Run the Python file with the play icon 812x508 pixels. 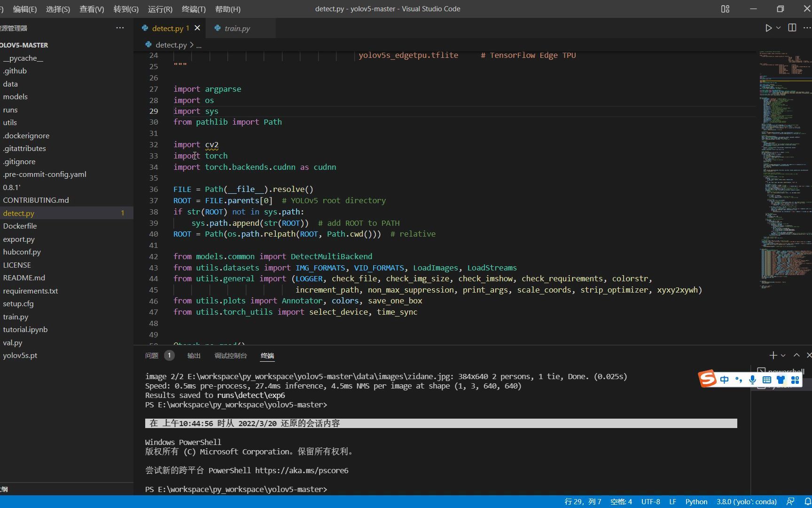point(768,28)
